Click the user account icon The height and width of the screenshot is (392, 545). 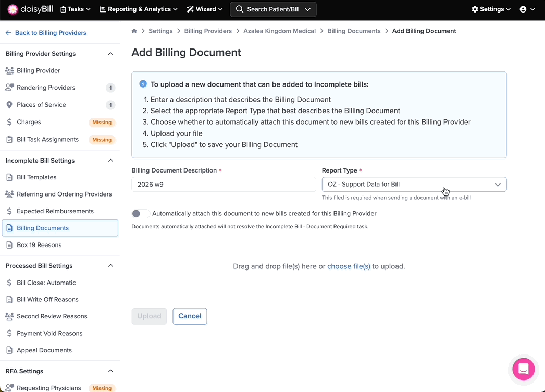pos(523,9)
